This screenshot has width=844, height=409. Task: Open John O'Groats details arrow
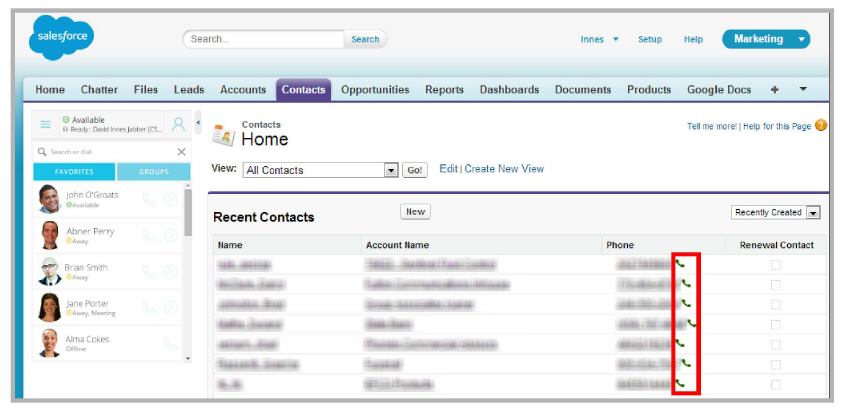click(x=171, y=200)
